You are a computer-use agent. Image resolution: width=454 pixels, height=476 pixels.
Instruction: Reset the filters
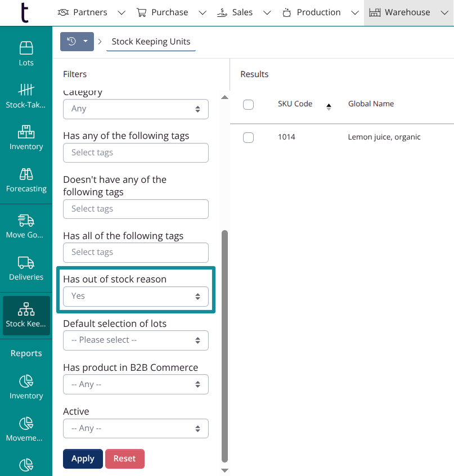[124, 459]
